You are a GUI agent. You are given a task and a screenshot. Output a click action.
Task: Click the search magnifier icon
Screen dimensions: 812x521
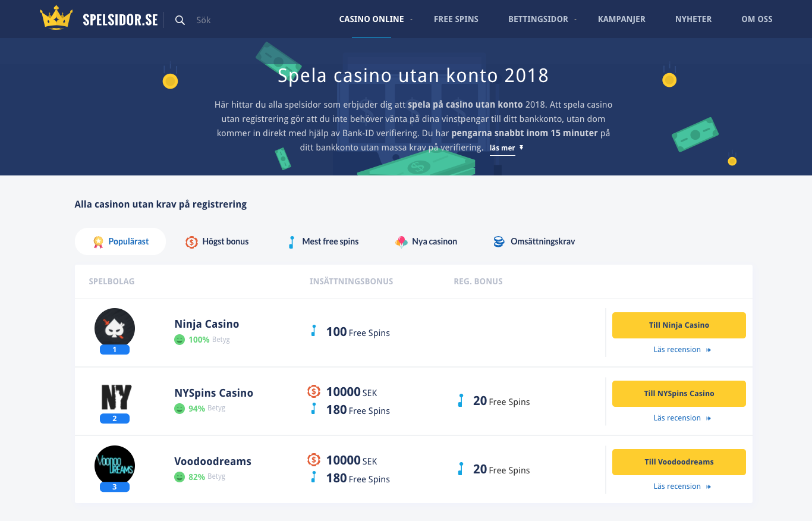pyautogui.click(x=180, y=20)
